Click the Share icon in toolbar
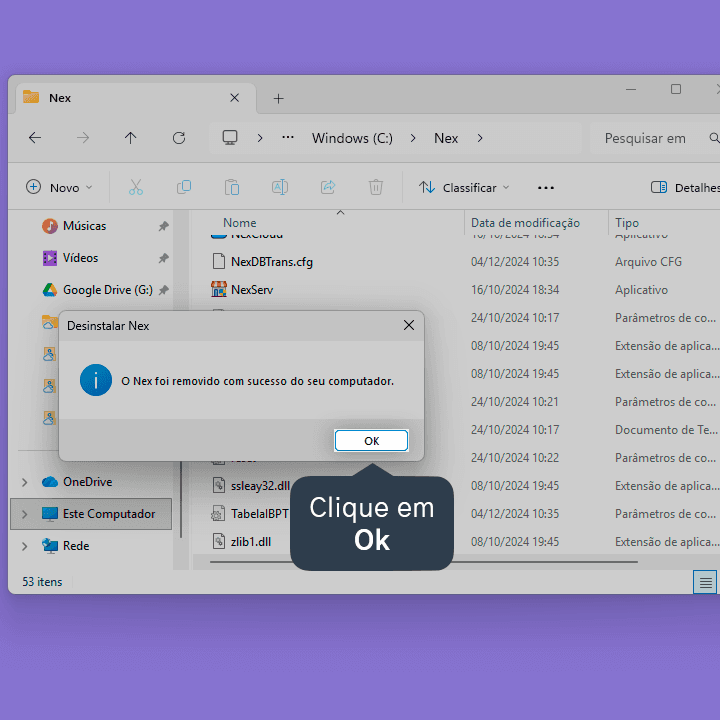The width and height of the screenshot is (720, 720). 328,187
